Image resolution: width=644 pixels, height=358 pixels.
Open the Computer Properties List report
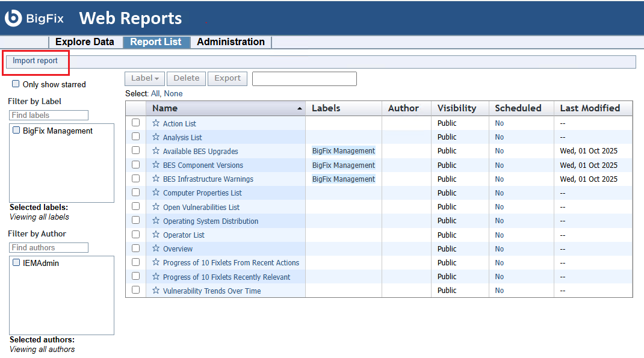coord(202,193)
